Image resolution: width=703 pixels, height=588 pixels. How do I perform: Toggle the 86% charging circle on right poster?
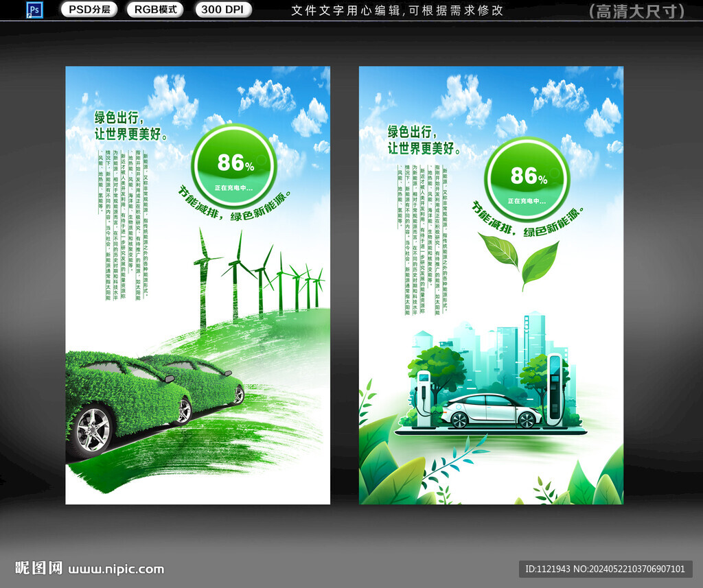[527, 176]
